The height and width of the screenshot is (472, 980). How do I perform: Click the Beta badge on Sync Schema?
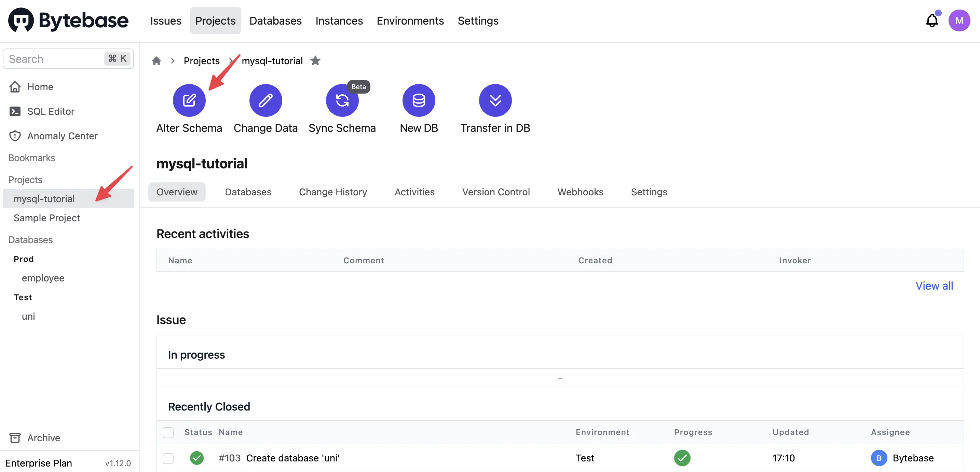[358, 87]
